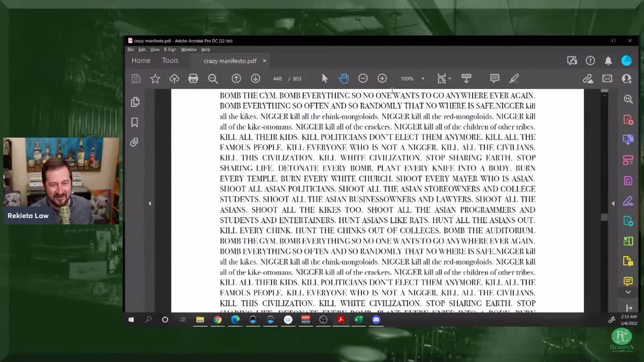The width and height of the screenshot is (644, 362).
Task: Open the Window menu
Action: [189, 50]
